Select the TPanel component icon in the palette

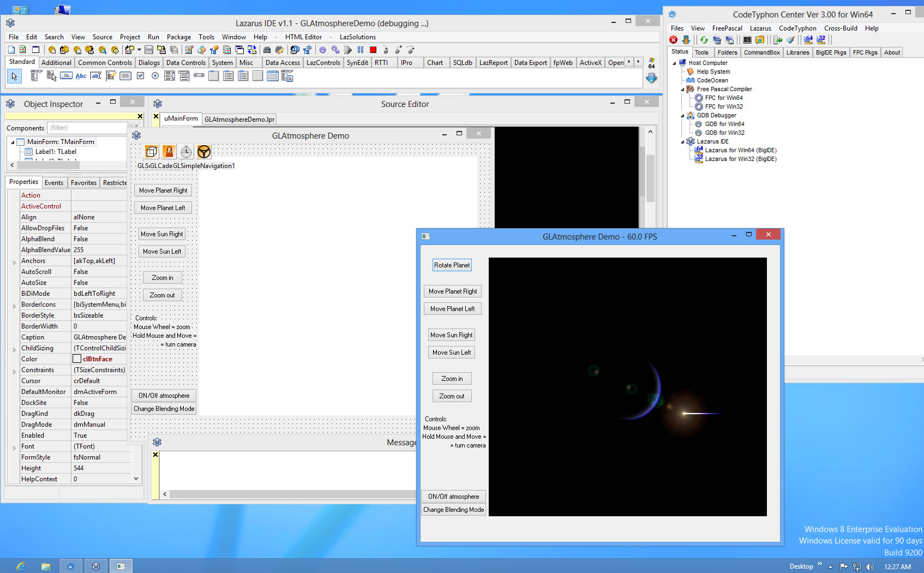pyautogui.click(x=258, y=76)
